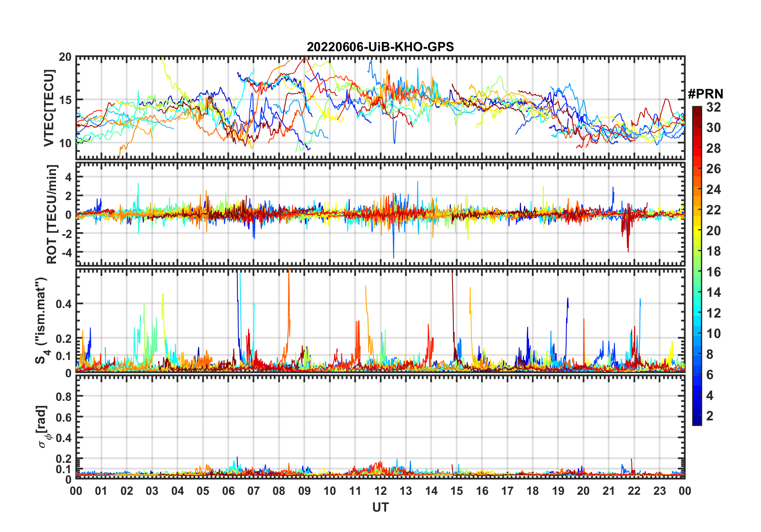Screen dimensions: 761x532
Task: Click the "23" hour tick on UT axis
Action: pyautogui.click(x=659, y=491)
